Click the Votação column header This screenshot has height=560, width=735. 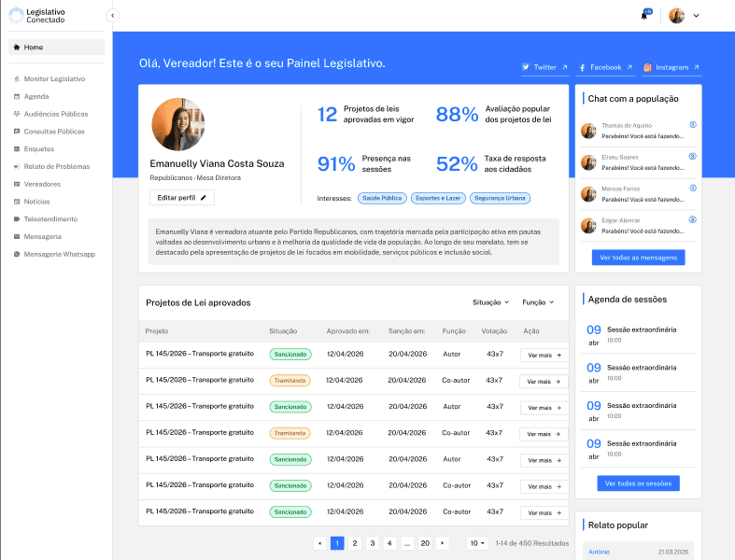(x=494, y=330)
